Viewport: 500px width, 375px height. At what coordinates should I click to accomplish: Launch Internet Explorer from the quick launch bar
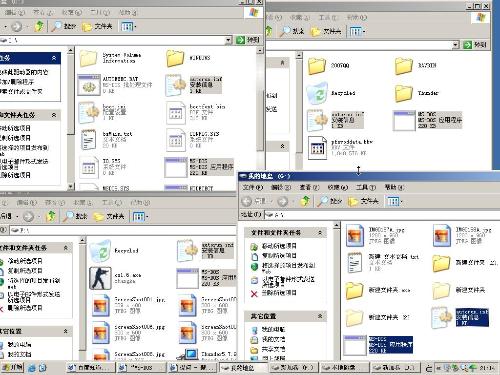(x=32, y=368)
